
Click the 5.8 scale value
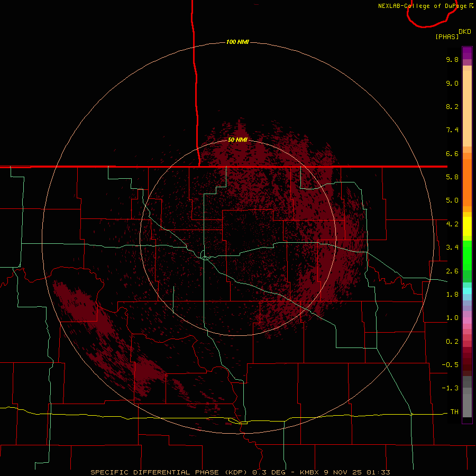[452, 177]
